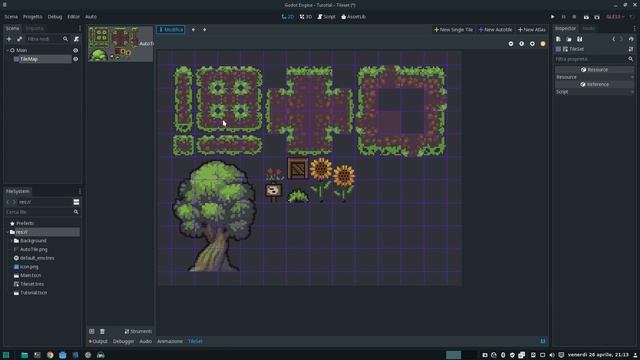This screenshot has height=360, width=640.
Task: Expand the Resource property group
Action: [x=594, y=77]
